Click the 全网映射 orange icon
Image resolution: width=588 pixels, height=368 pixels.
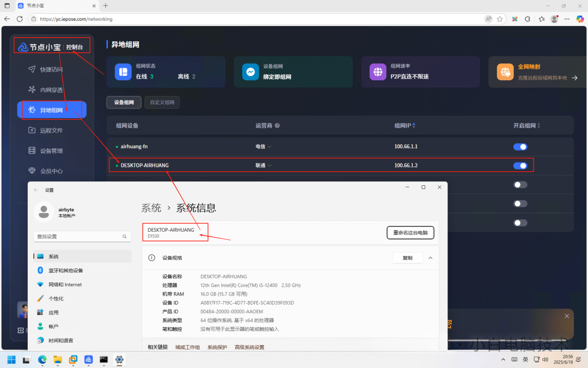(505, 72)
